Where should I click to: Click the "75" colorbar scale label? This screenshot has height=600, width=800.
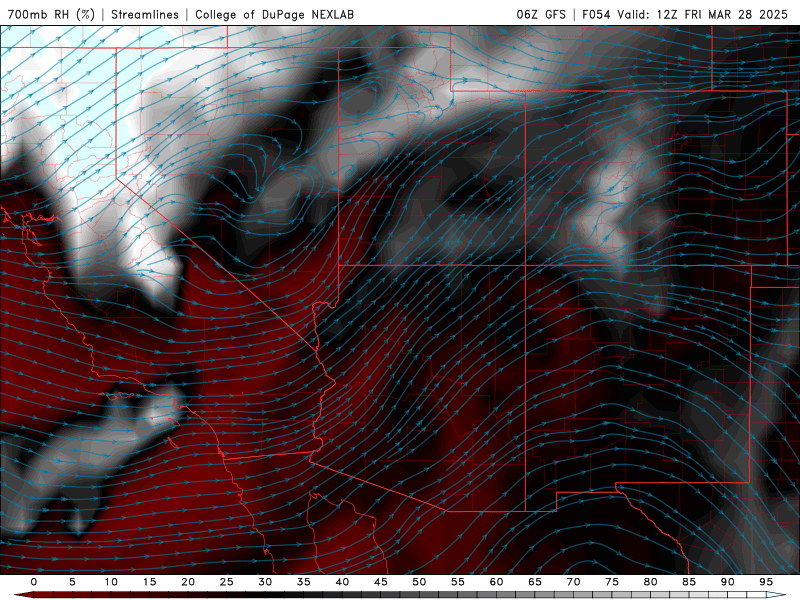coord(612,582)
